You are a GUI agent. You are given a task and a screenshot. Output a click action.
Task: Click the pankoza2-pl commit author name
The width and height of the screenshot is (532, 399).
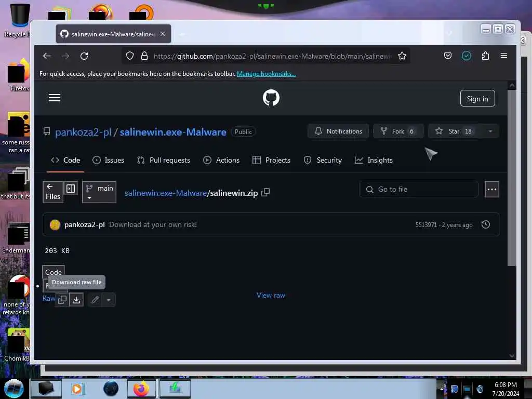coord(85,224)
